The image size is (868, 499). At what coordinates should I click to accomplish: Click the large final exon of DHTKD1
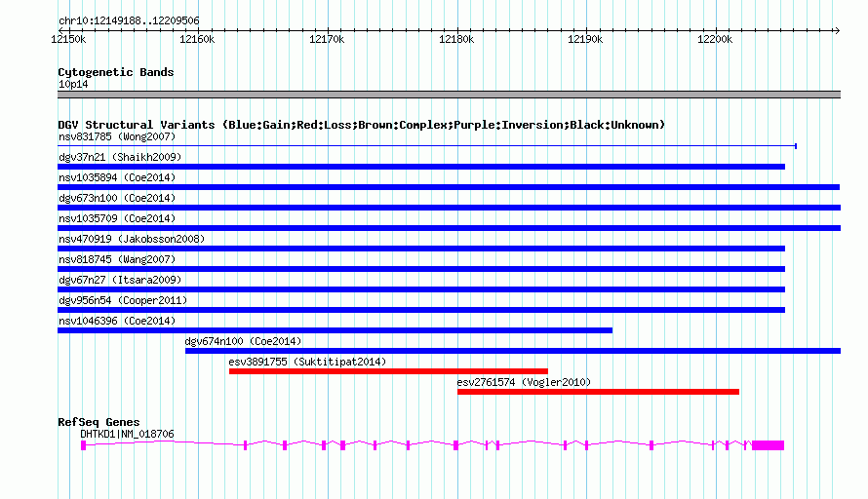pos(768,445)
